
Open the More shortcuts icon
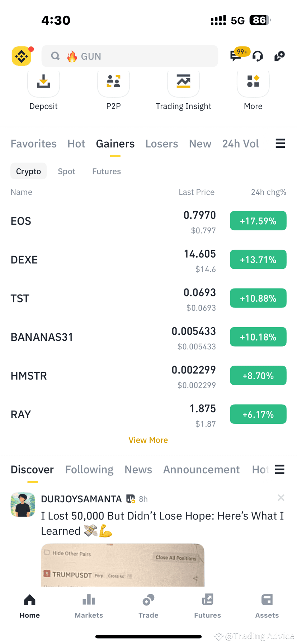pos(253,82)
